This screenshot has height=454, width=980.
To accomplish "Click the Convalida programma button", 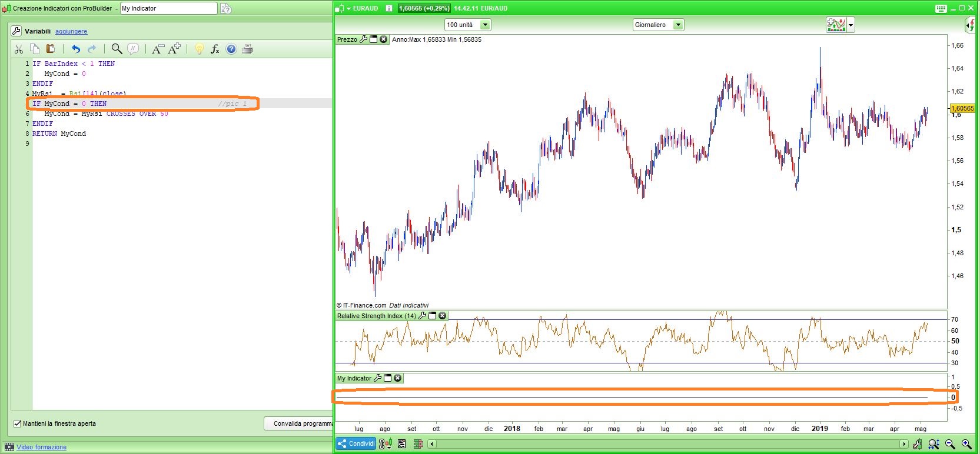I will pyautogui.click(x=299, y=423).
